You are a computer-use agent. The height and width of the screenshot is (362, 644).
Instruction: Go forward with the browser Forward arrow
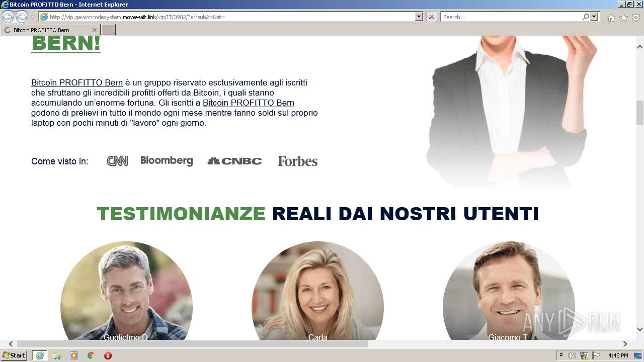click(x=22, y=17)
